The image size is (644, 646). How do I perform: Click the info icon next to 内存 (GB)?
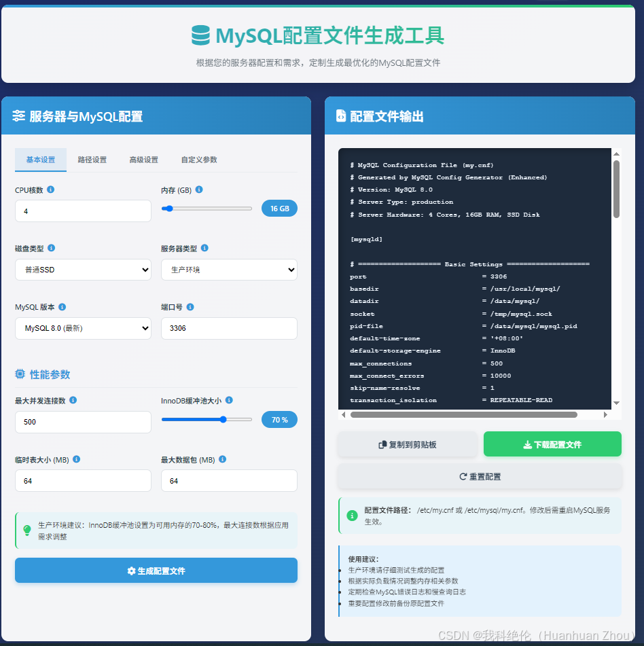198,190
